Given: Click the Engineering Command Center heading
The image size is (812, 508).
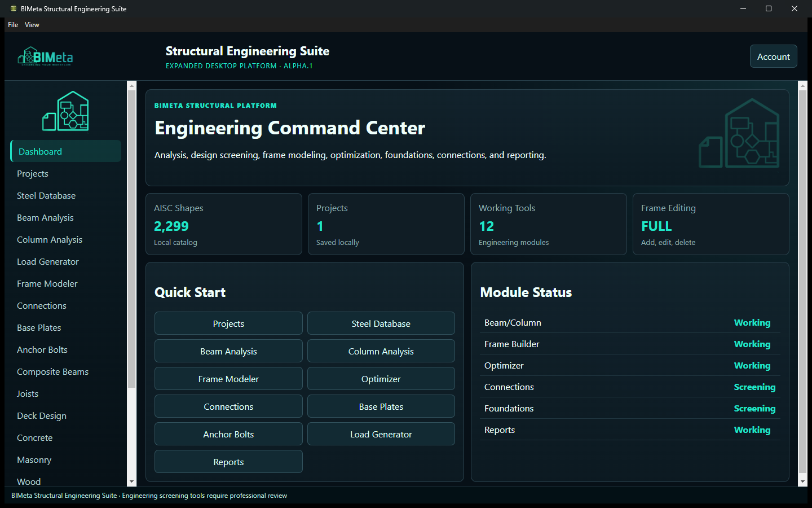Looking at the screenshot, I should click(x=290, y=128).
